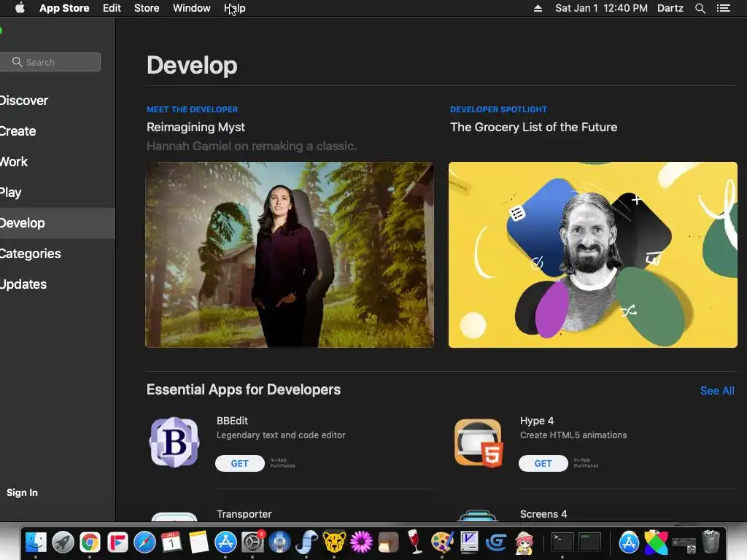Select Categories in the sidebar

point(57,253)
